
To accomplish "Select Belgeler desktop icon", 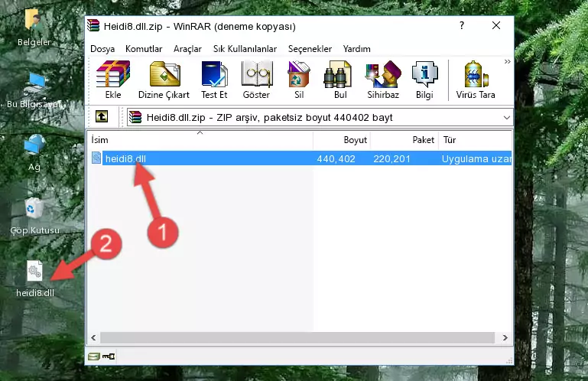I will (34, 28).
